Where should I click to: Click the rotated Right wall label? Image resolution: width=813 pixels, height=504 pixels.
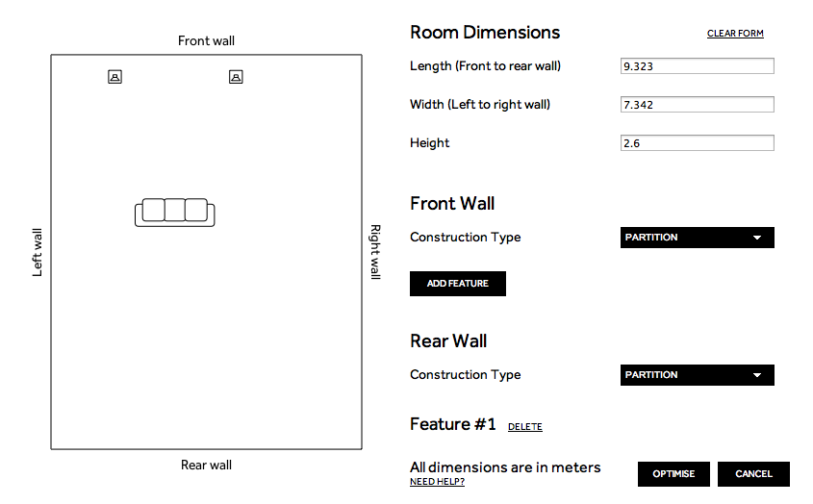[375, 252]
